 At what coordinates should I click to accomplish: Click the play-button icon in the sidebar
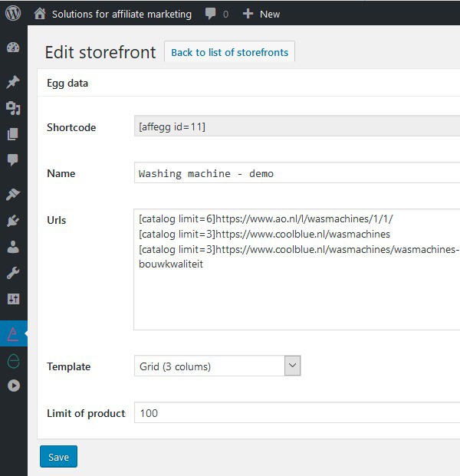click(13, 386)
